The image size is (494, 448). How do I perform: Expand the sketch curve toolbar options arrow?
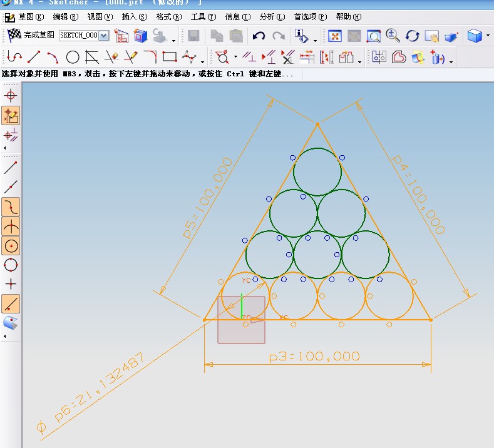[x=202, y=62]
